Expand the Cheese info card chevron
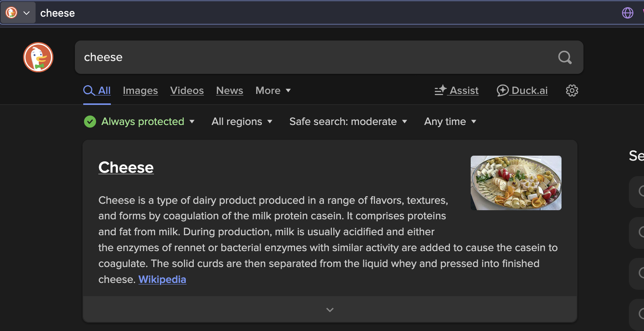The width and height of the screenshot is (644, 331). point(330,309)
